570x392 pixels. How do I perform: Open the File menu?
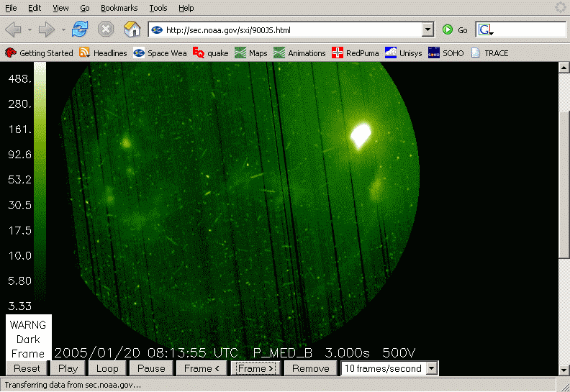[x=11, y=8]
